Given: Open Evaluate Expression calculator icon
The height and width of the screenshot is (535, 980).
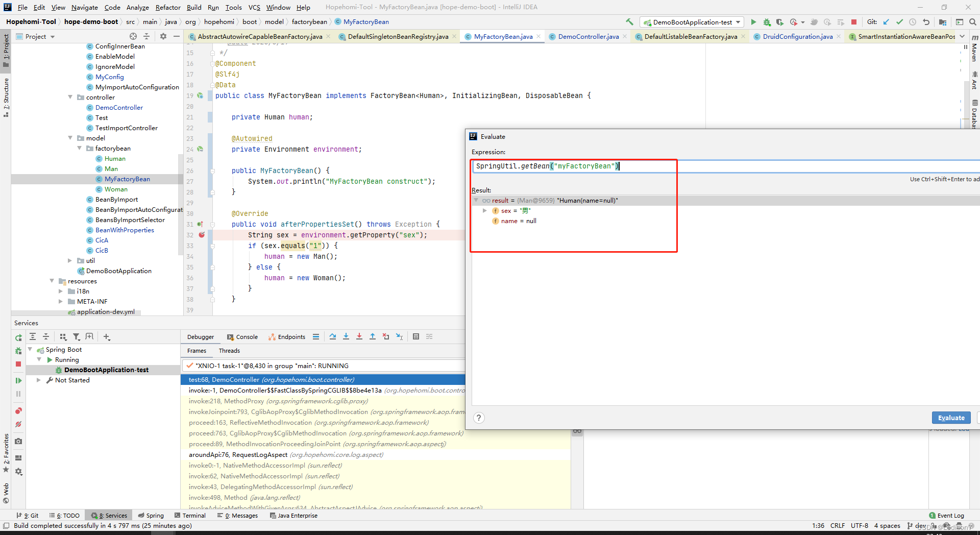Looking at the screenshot, I should [416, 336].
